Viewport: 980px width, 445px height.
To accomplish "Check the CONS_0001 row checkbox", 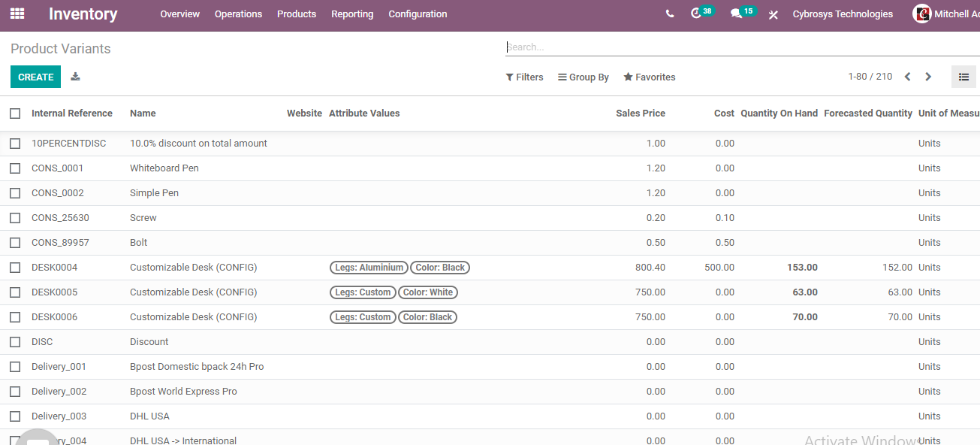I will (x=15, y=168).
